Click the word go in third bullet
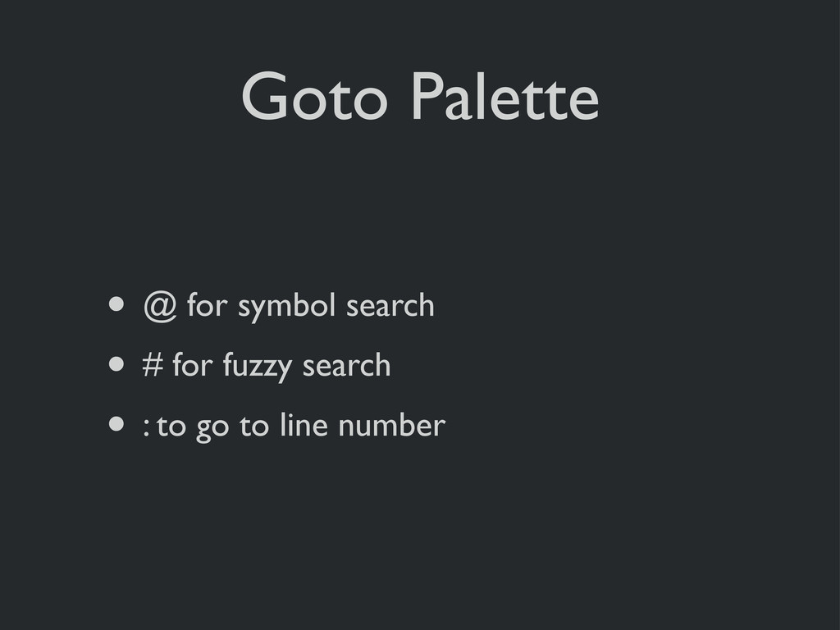The width and height of the screenshot is (840, 630). 212,428
